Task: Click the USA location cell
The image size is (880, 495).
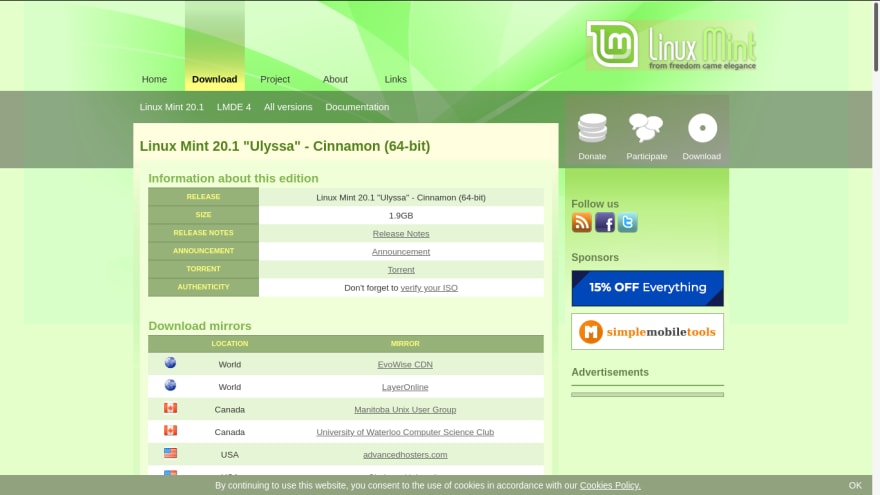Action: 230,454
